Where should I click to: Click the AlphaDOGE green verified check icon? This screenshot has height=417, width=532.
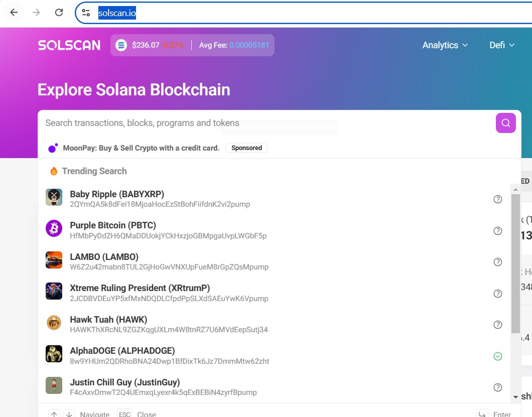point(498,356)
